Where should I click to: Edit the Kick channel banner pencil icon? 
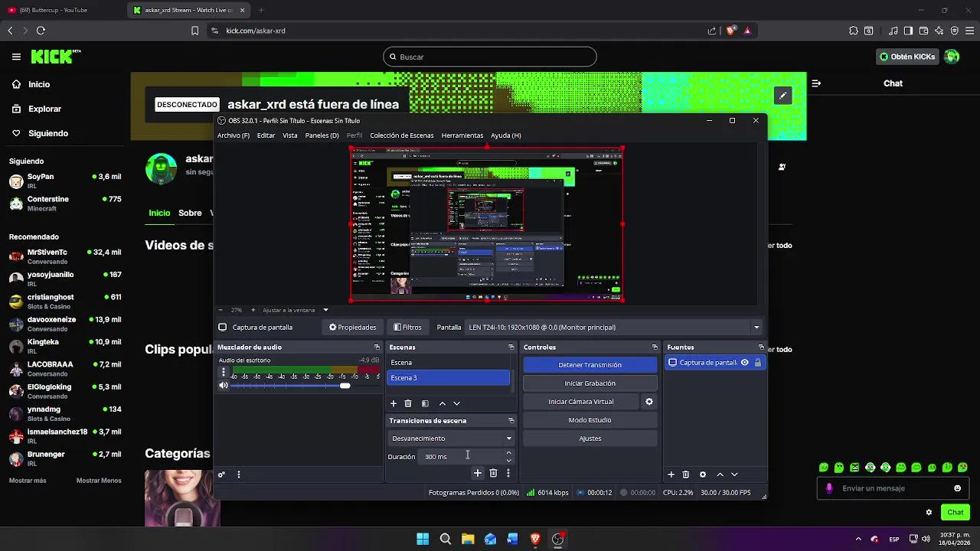782,96
